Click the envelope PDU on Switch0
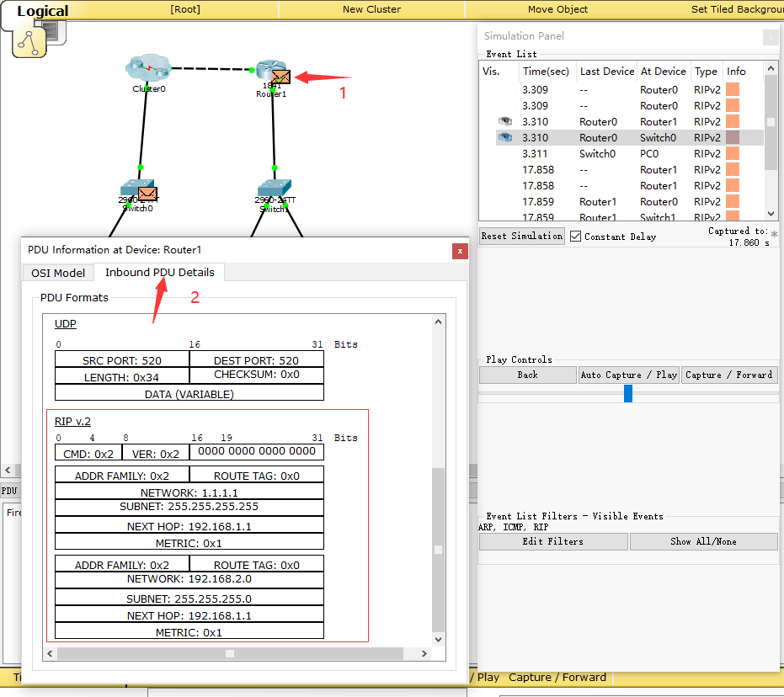784x697 pixels. (x=147, y=194)
